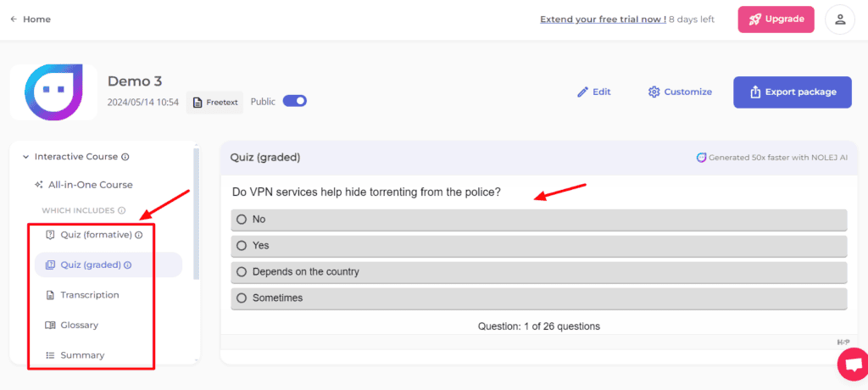Open the Transcription item in sidebar

coord(89,295)
